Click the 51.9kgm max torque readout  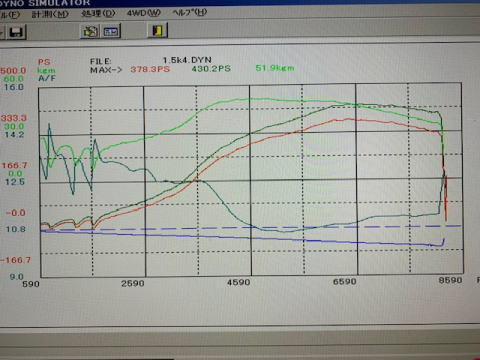tap(275, 68)
